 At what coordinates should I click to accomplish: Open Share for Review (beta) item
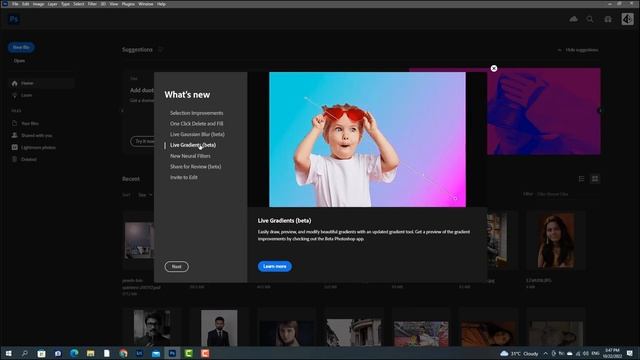196,167
